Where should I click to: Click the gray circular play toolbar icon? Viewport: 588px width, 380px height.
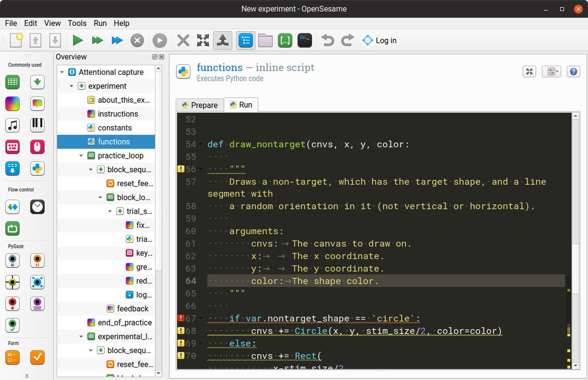(160, 40)
